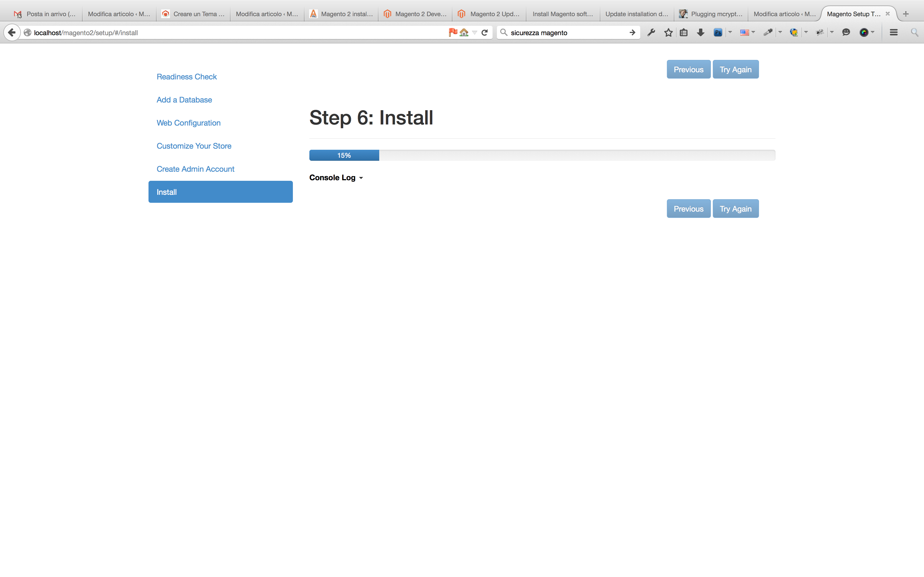The image size is (924, 577).
Task: Click the bottom Previous button
Action: (688, 209)
